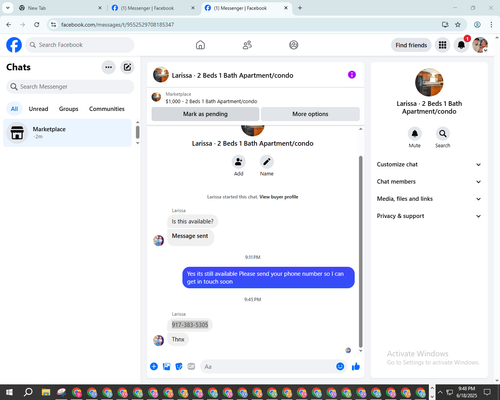Select the Groups chats filter
This screenshot has height=400, width=500.
tap(68, 109)
